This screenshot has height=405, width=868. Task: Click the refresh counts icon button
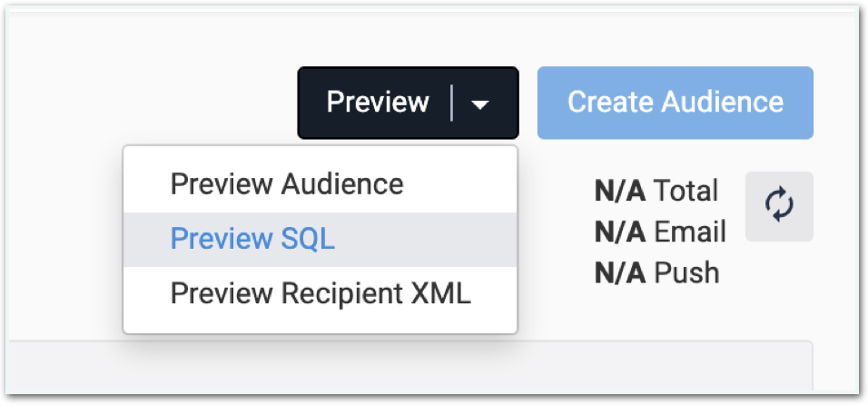(779, 206)
